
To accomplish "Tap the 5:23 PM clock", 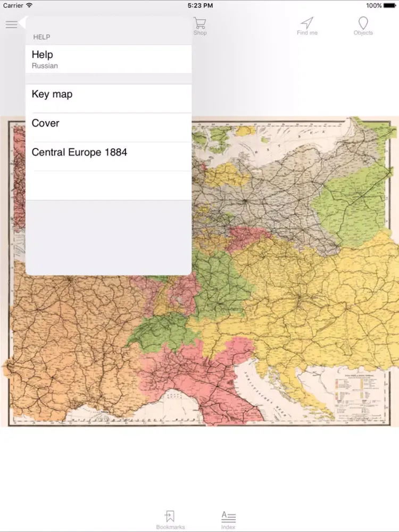I will point(200,5).
